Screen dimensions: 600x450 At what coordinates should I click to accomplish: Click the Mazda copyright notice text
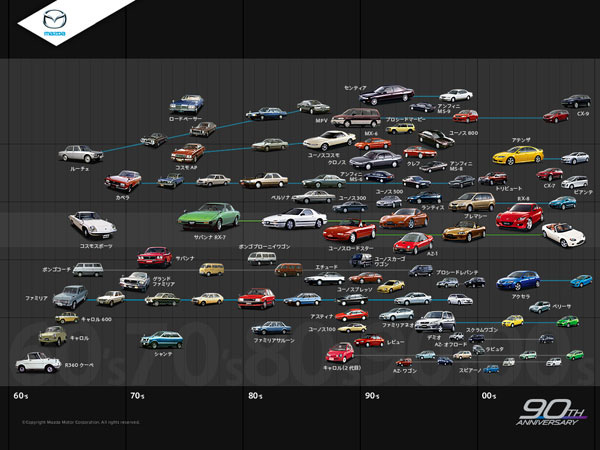(x=81, y=422)
